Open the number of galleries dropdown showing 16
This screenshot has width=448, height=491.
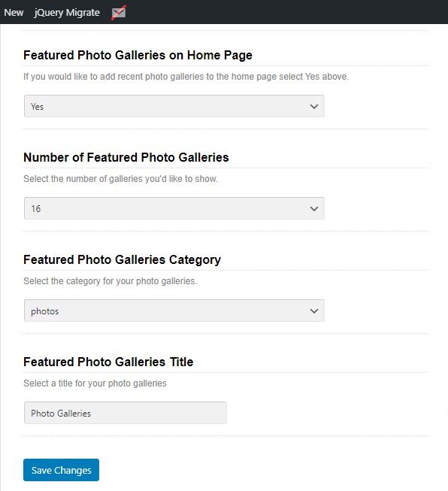coord(174,208)
